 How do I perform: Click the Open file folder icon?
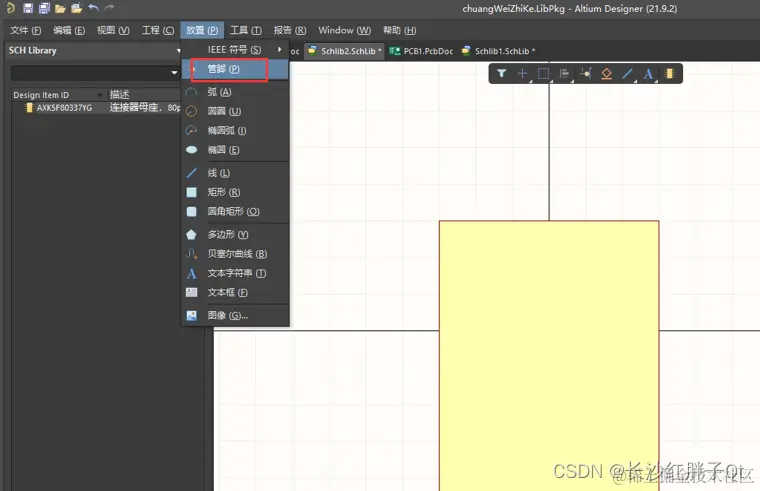tap(60, 8)
